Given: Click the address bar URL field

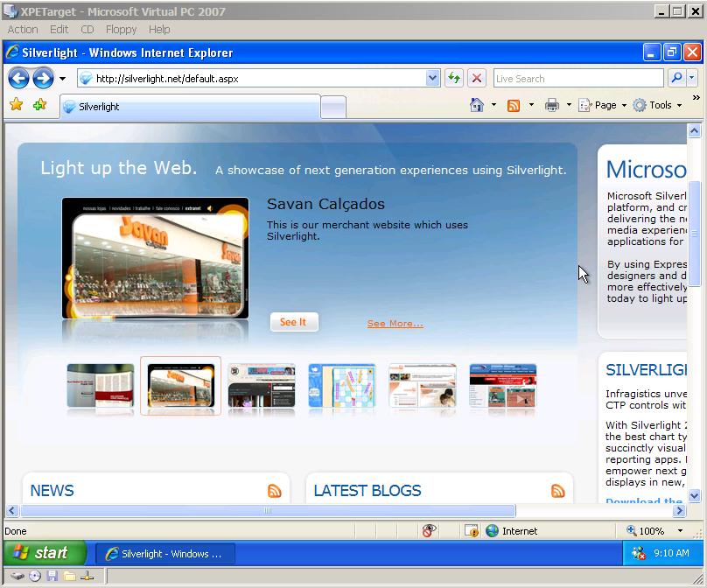Looking at the screenshot, I should click(253, 79).
